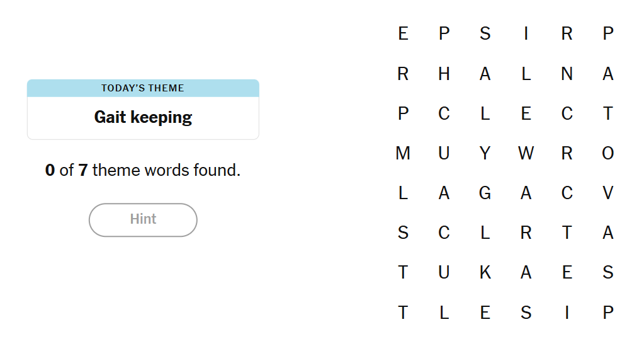This screenshot has height=363, width=644.
Task: Select the A directly below the W
Action: (526, 193)
